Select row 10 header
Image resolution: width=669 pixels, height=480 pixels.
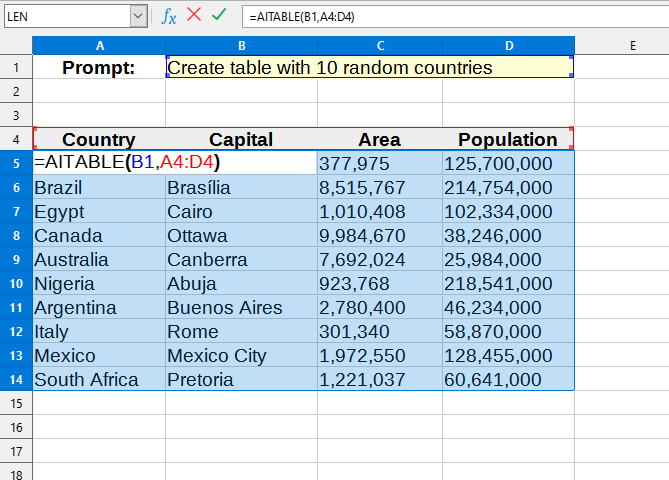coord(16,284)
